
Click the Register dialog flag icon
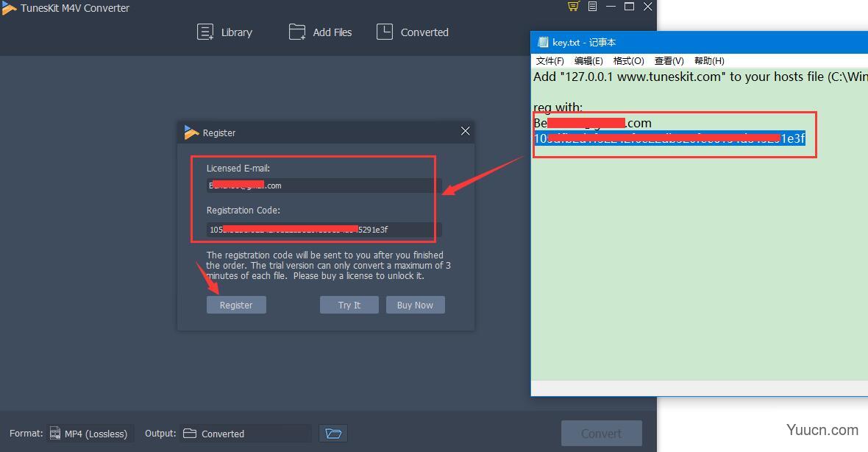coord(189,132)
